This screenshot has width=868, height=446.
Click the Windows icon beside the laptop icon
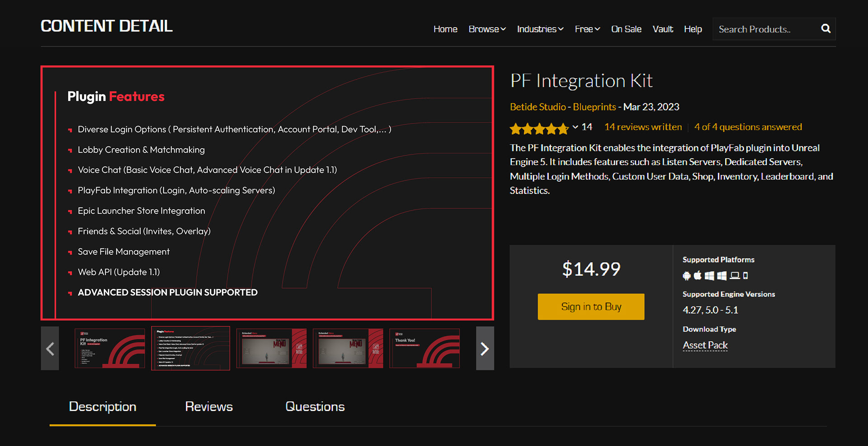click(x=722, y=276)
